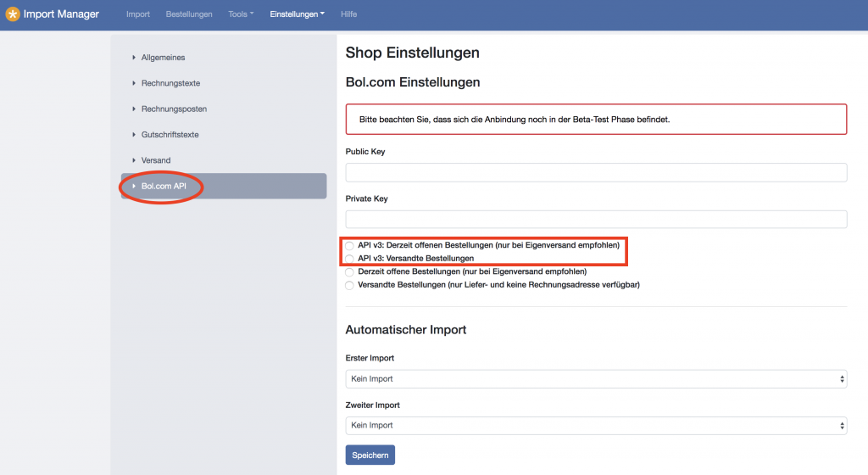
Task: Click the arrow icon beside Rechnungstexte
Action: click(133, 83)
